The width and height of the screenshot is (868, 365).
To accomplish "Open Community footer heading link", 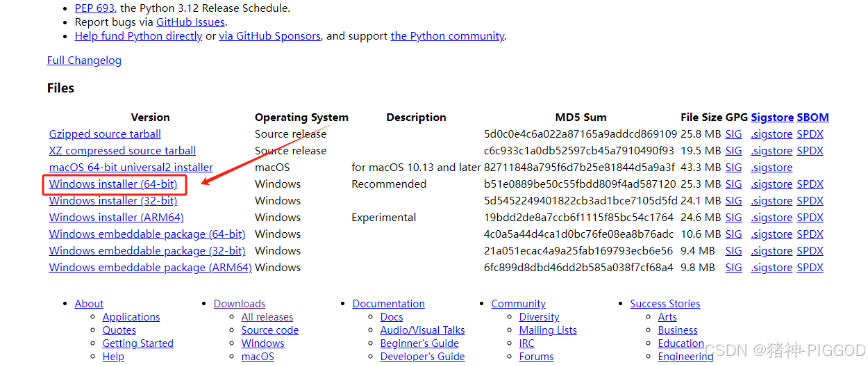I will 519,304.
